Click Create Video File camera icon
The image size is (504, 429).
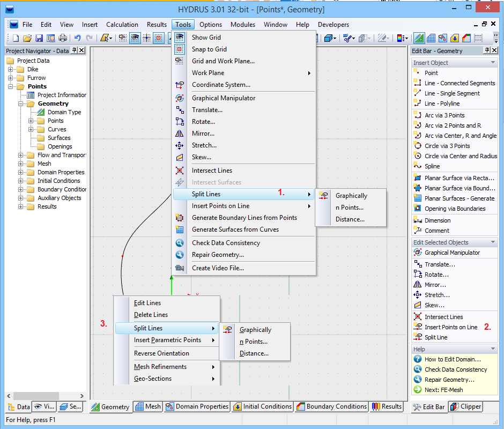[x=180, y=268]
